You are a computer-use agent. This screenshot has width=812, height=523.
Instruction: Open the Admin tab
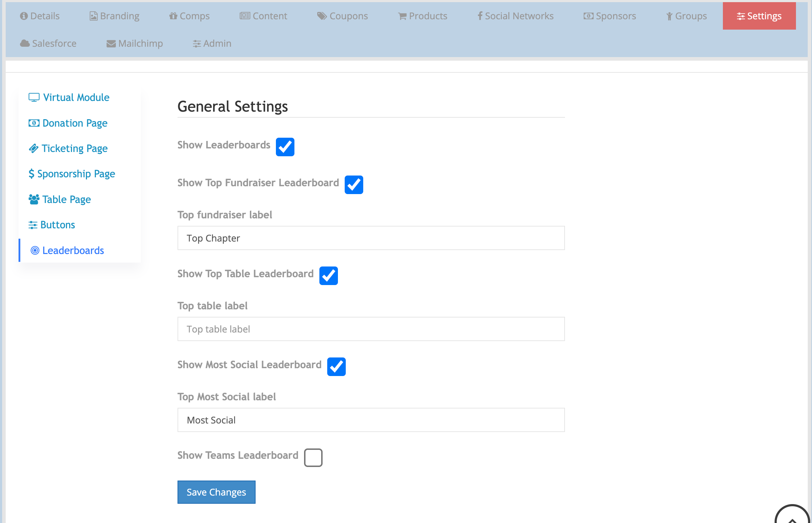pyautogui.click(x=212, y=44)
